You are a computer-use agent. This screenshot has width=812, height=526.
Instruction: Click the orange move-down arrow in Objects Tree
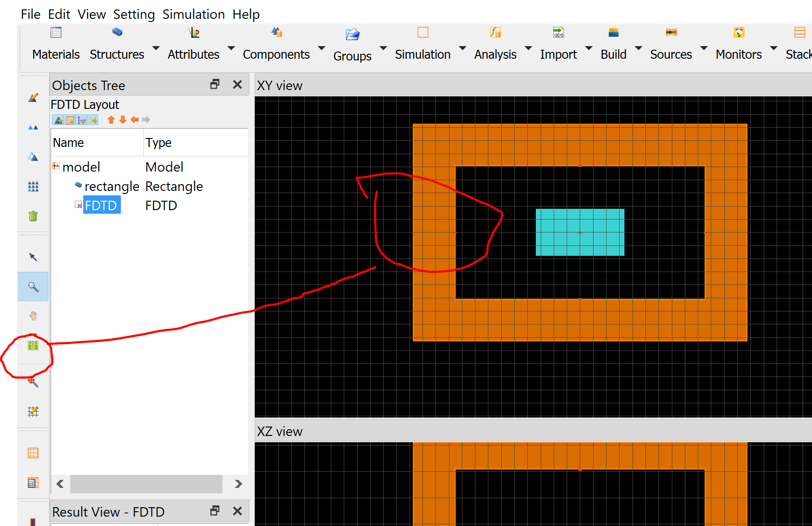coord(123,120)
